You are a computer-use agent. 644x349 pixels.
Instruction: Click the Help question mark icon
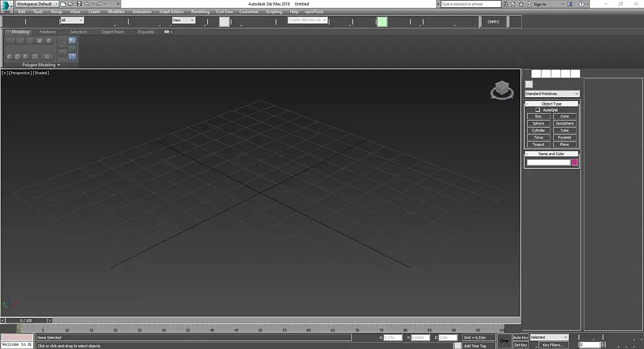tap(581, 4)
